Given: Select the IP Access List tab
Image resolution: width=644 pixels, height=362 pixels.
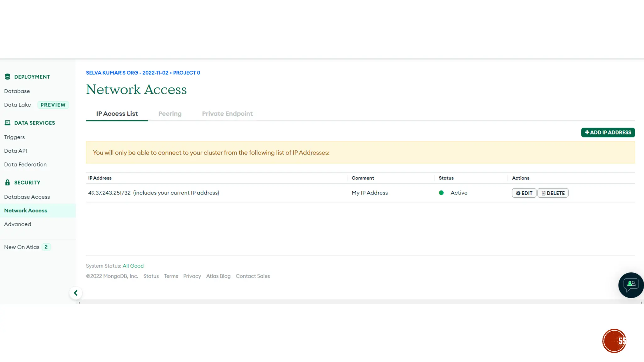Looking at the screenshot, I should pos(117,114).
